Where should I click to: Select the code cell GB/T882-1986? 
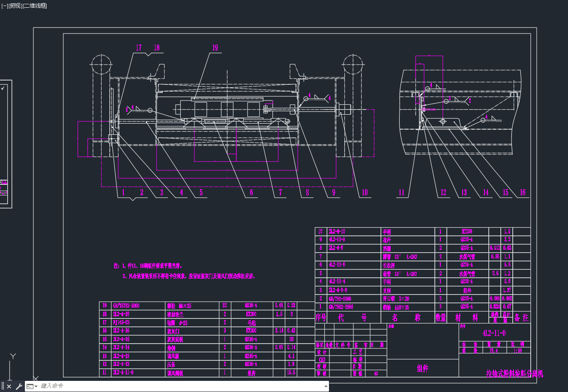341,307
